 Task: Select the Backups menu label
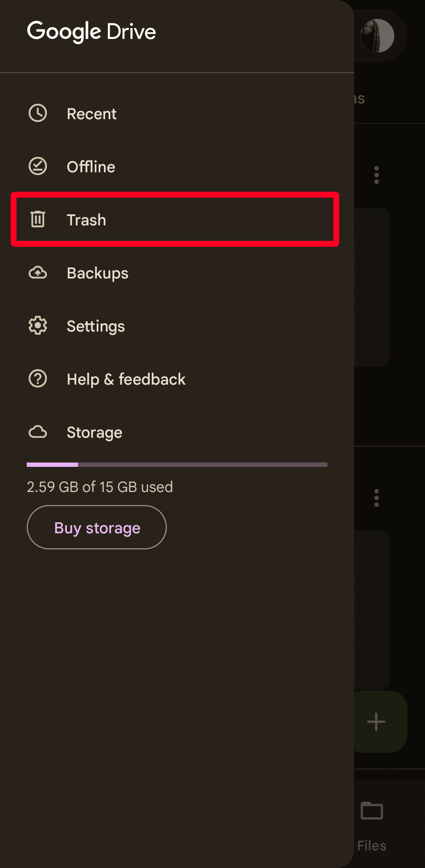(x=98, y=273)
